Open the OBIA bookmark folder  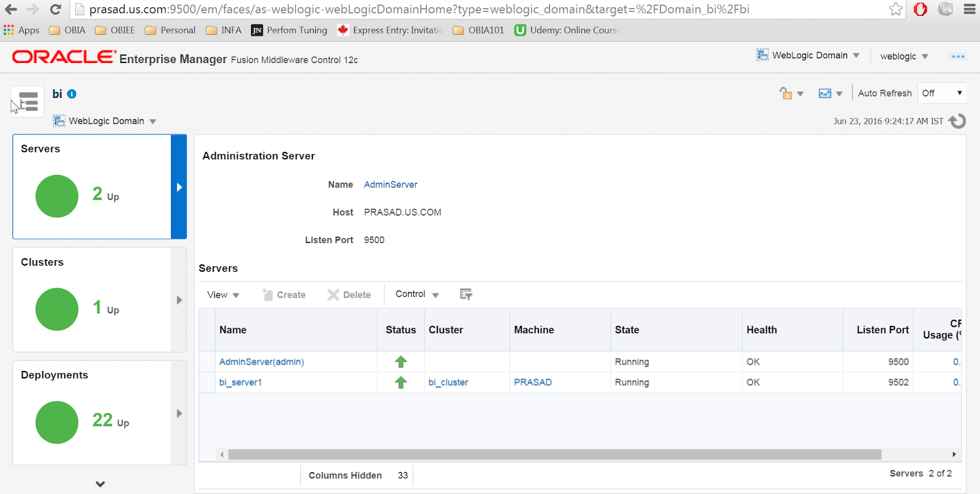[x=67, y=30]
